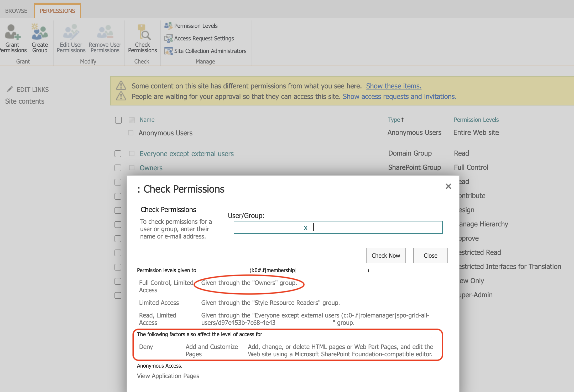Check the row checkbox beside View Only
This screenshot has height=392, width=574.
pos(118,281)
